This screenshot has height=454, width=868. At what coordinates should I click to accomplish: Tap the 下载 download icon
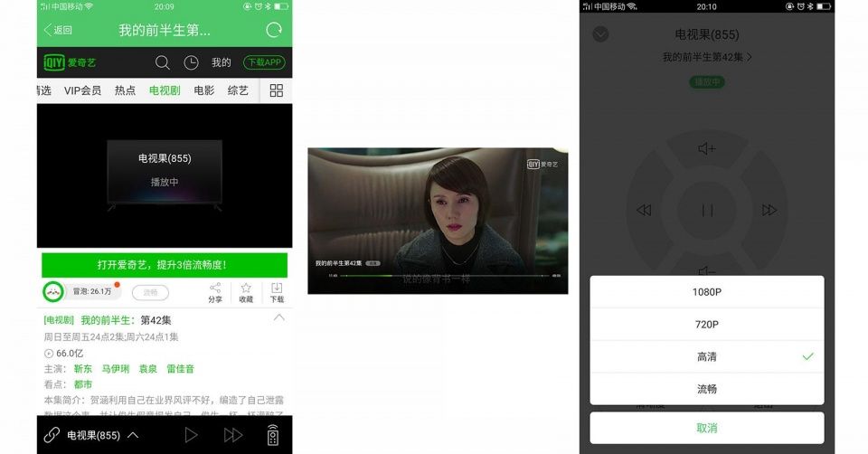point(277,293)
